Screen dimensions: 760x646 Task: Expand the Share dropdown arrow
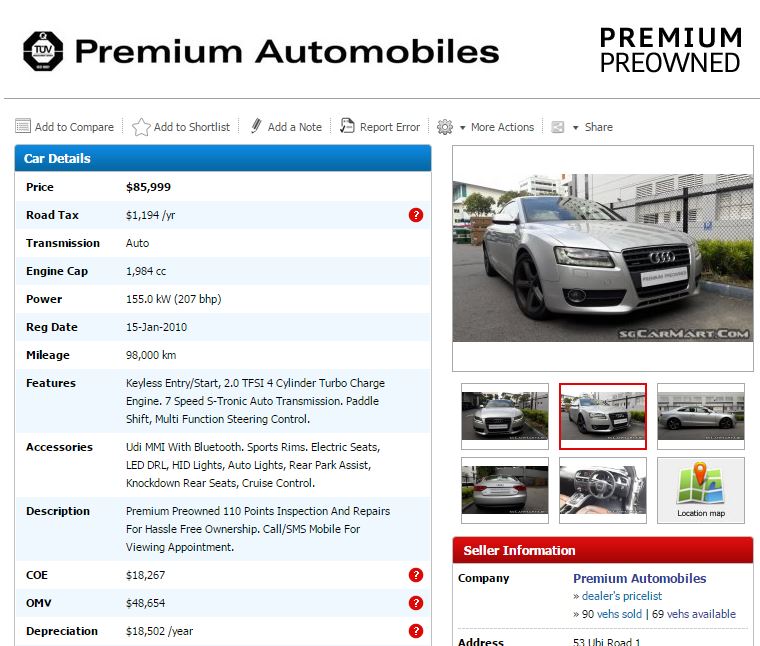pyautogui.click(x=576, y=128)
